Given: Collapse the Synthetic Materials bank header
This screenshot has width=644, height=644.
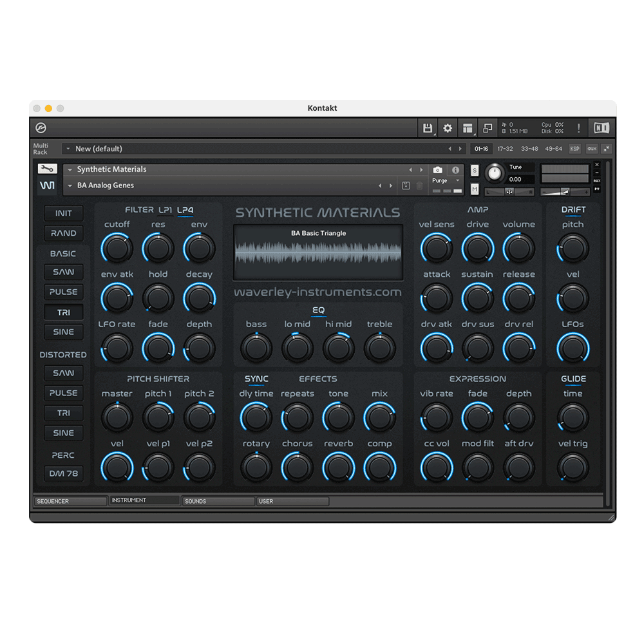Looking at the screenshot, I should click(x=71, y=169).
